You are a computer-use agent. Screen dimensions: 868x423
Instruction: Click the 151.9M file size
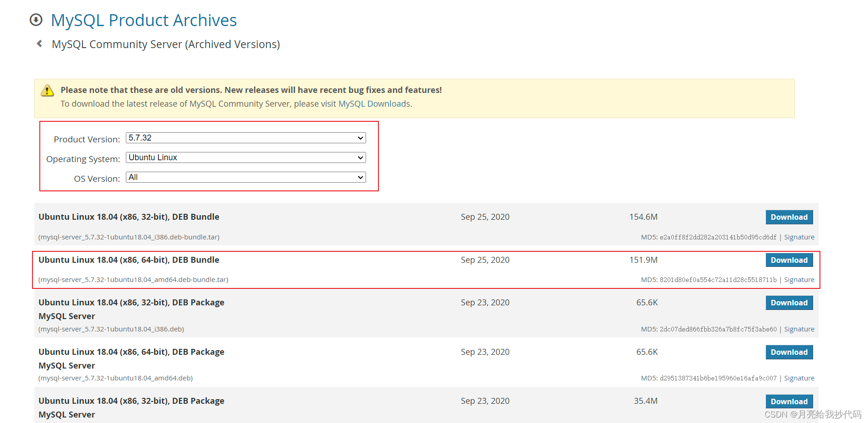click(x=643, y=260)
